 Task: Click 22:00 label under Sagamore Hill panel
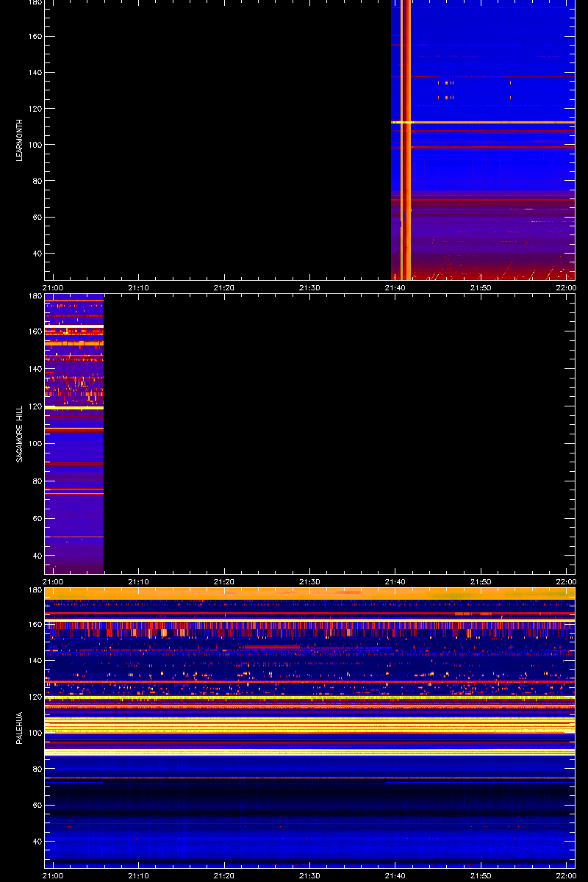566,581
